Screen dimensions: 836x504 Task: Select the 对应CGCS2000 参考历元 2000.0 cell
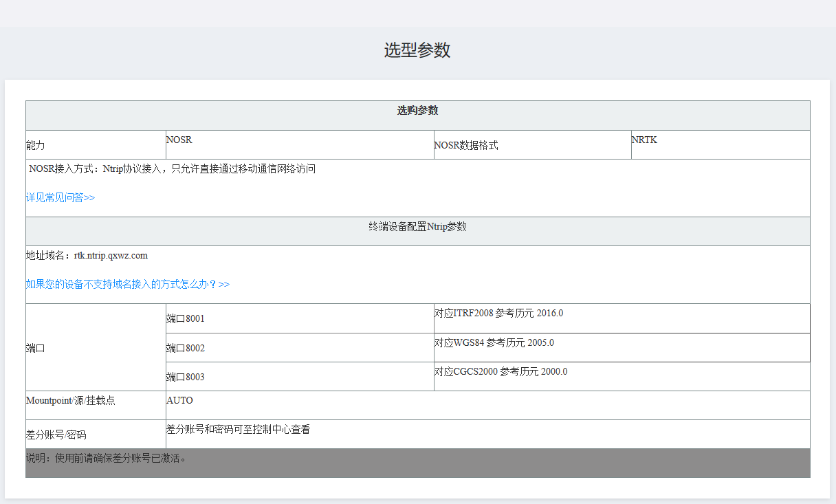(498, 371)
